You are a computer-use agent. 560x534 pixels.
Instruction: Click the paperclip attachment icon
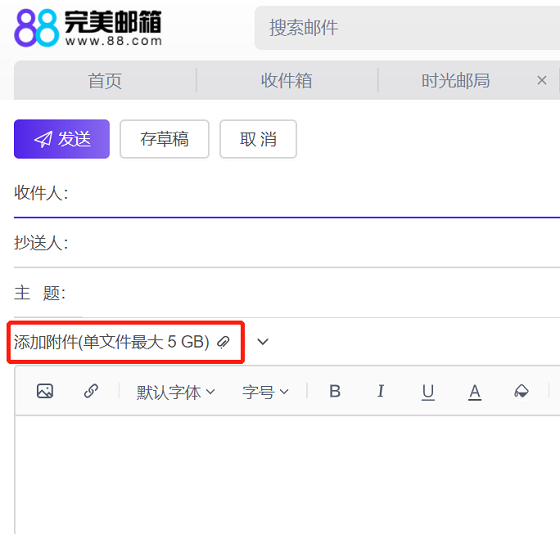(224, 342)
